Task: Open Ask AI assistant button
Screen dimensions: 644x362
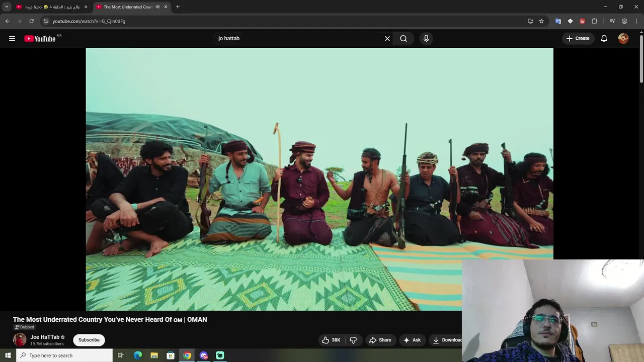Action: (412, 340)
